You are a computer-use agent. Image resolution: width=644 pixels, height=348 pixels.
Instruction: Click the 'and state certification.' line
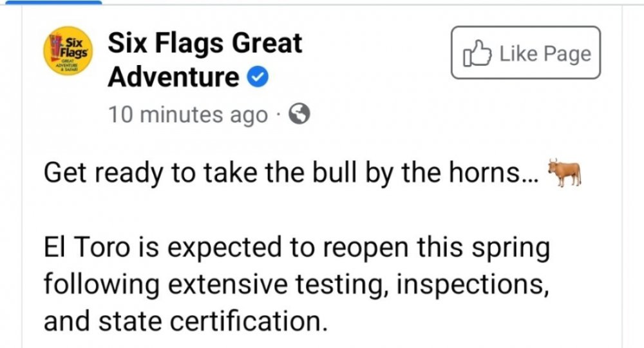pyautogui.click(x=182, y=320)
